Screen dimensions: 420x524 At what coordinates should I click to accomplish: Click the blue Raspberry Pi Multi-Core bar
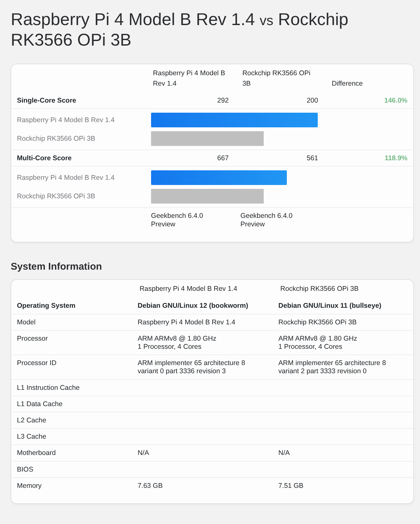tap(219, 177)
